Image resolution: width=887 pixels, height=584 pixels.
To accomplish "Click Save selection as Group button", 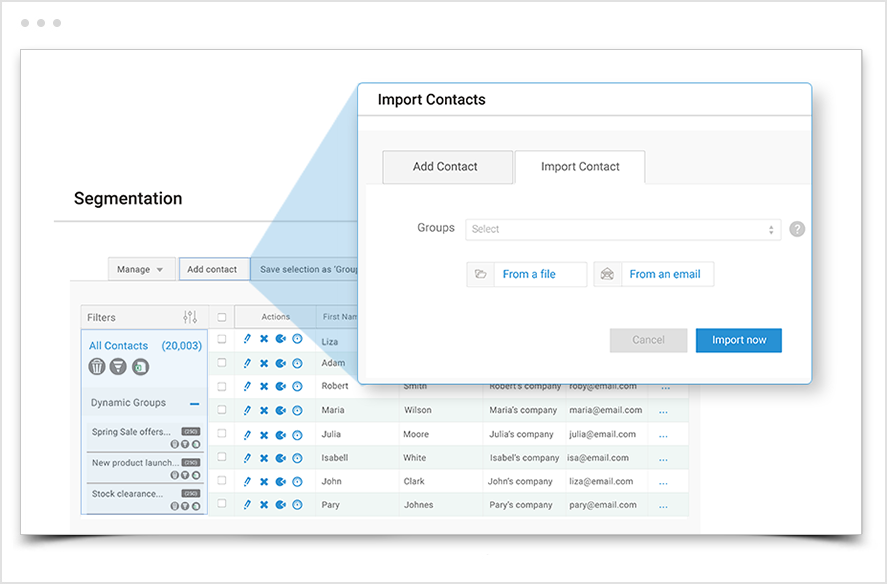I will coord(305,269).
